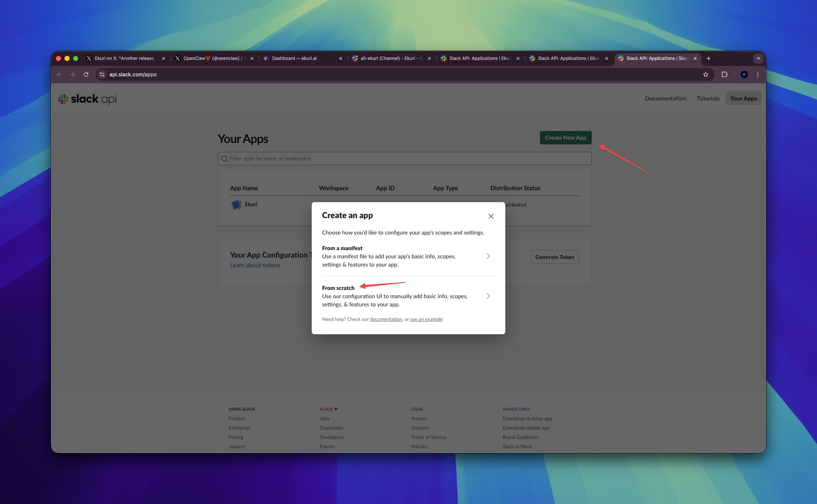
Task: Select Documentation in the navigation
Action: (665, 98)
